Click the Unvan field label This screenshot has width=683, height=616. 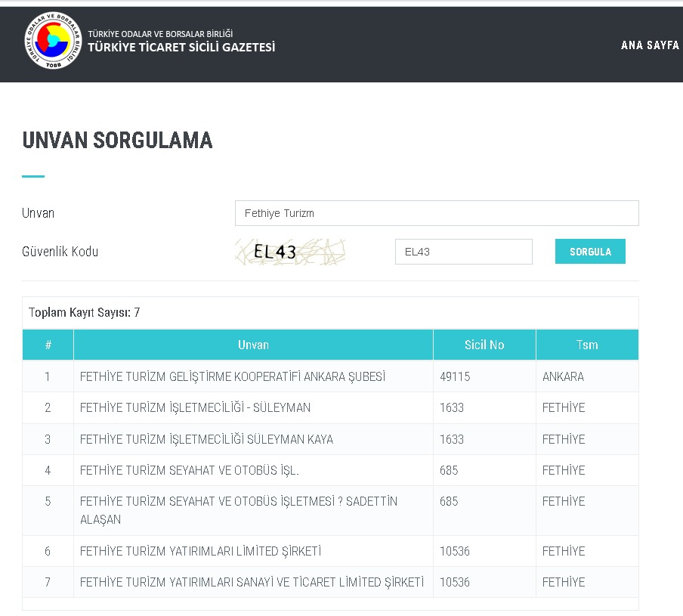pos(39,213)
